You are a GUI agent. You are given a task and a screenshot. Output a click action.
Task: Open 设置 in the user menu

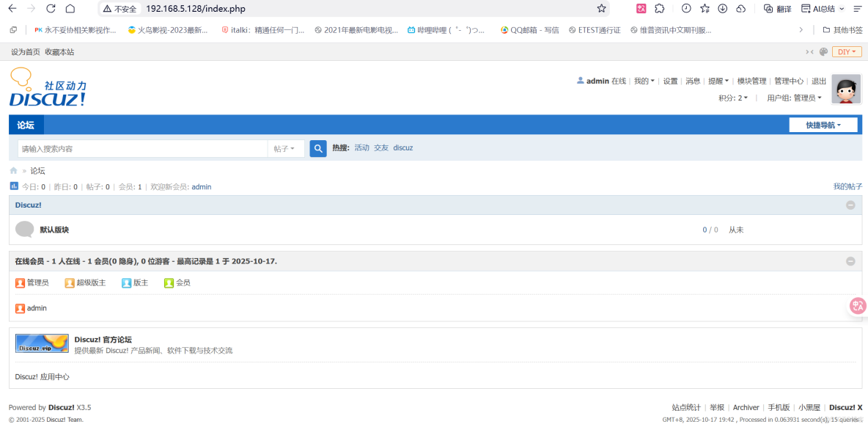click(670, 81)
